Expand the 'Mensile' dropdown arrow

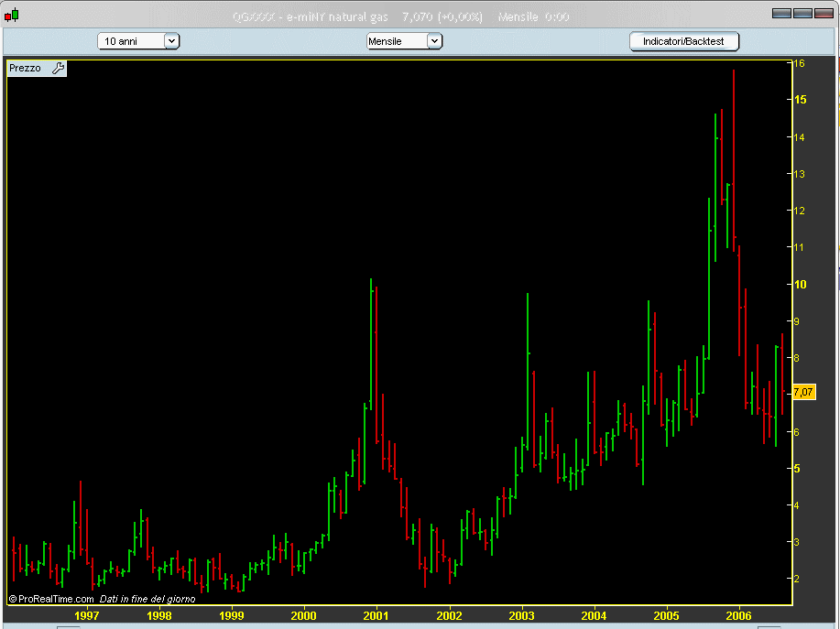434,41
